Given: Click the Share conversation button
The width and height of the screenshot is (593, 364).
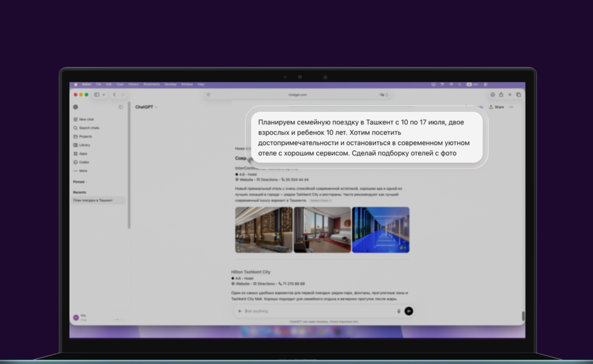Looking at the screenshot, I should click(x=496, y=107).
